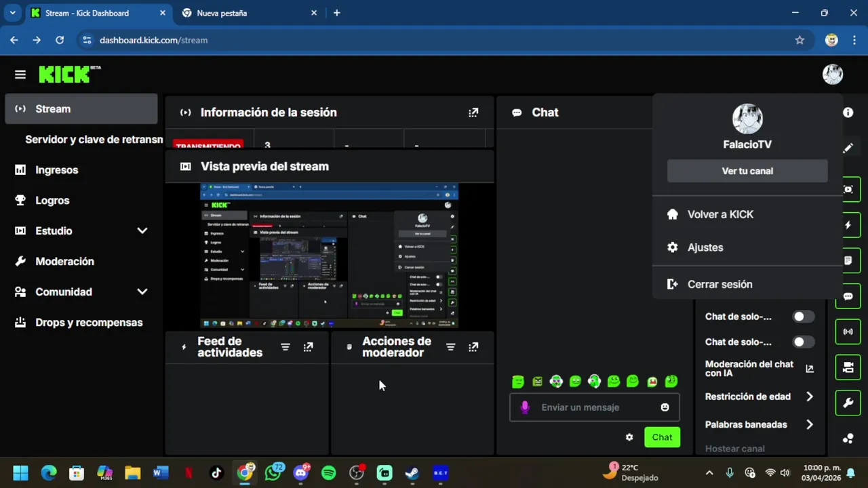Image resolution: width=868 pixels, height=488 pixels.
Task: Click the green Chat send button
Action: coord(662,437)
